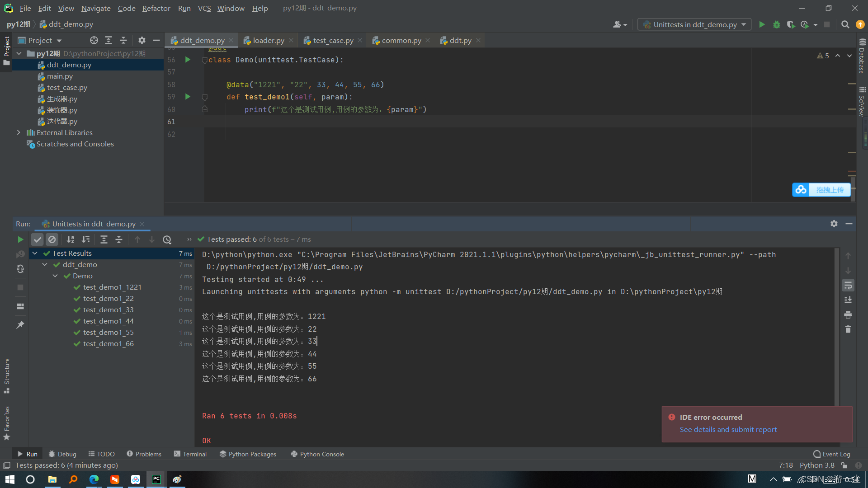Click See details and submit report link
The width and height of the screenshot is (868, 488).
[x=728, y=429]
